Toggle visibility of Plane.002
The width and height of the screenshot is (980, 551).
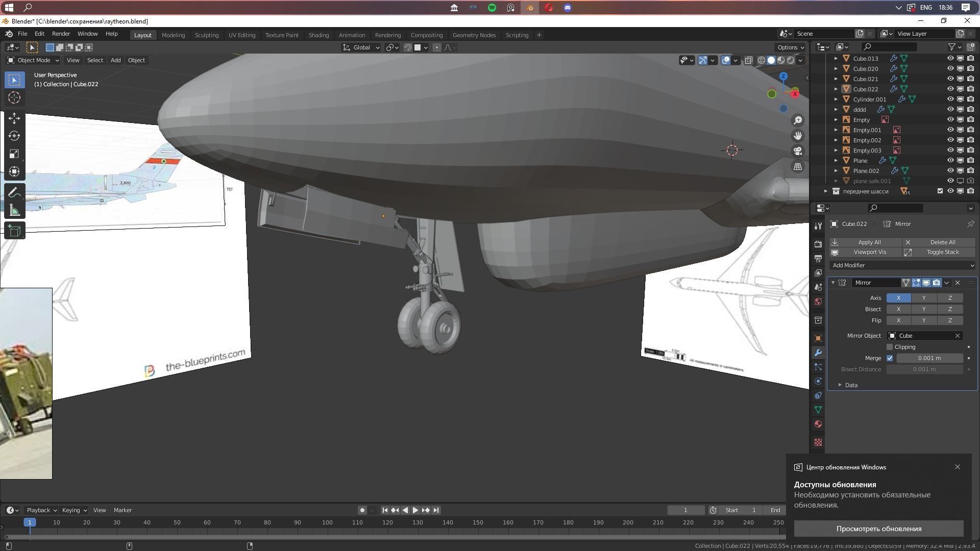[950, 170]
